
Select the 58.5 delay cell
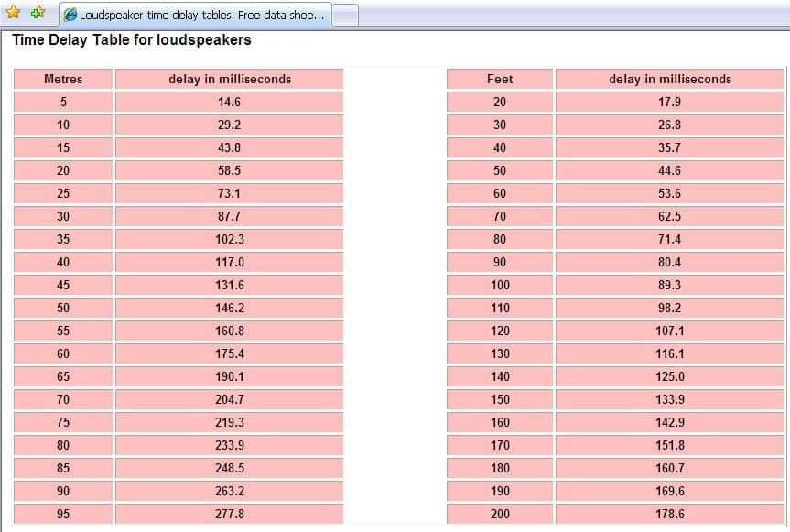tap(229, 171)
